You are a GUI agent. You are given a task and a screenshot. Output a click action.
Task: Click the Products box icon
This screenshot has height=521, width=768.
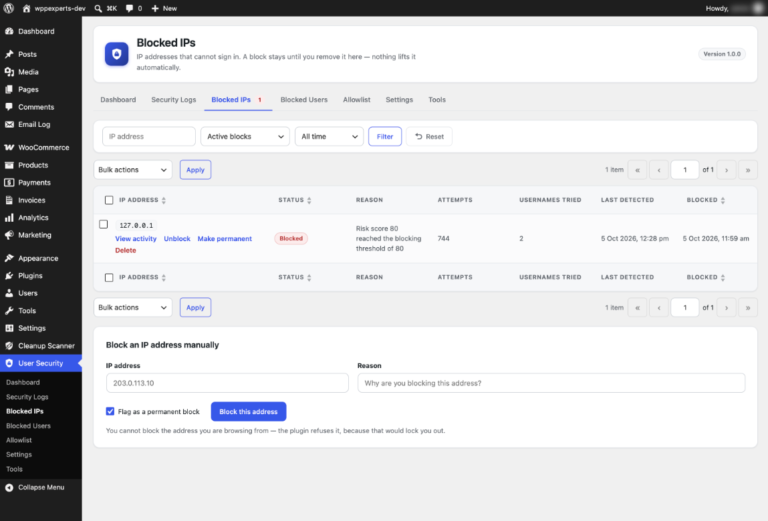[x=9, y=165]
